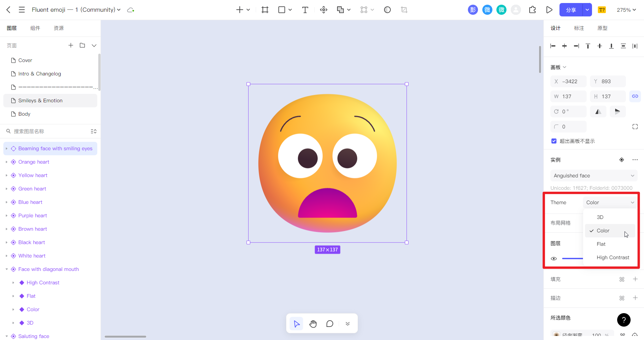Align top edges icon

pyautogui.click(x=588, y=46)
